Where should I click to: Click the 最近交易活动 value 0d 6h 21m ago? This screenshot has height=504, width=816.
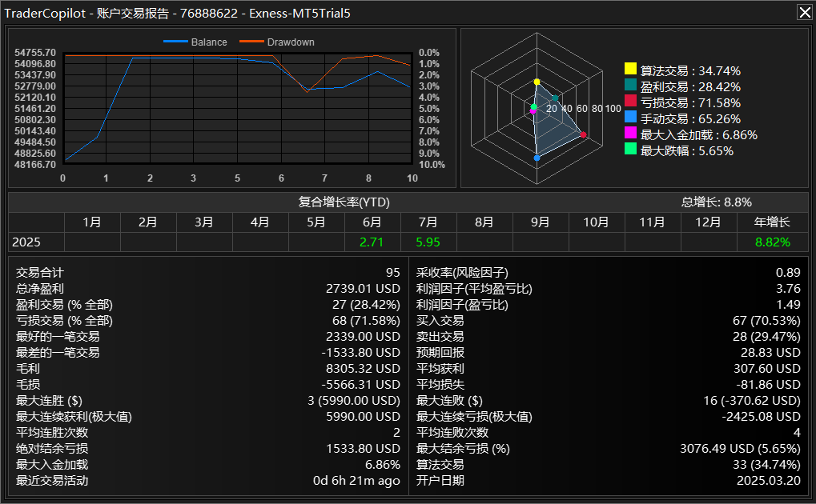(x=356, y=481)
